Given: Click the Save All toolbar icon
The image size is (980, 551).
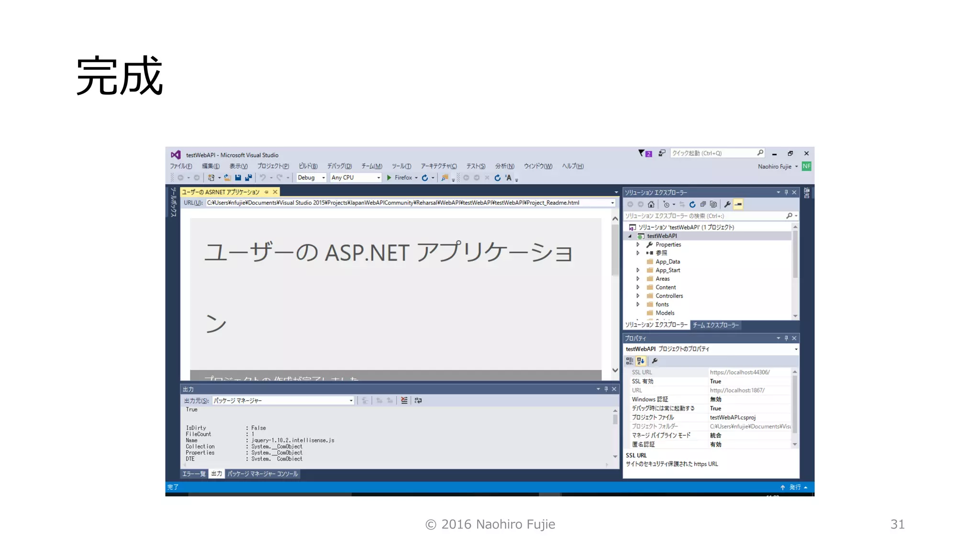Looking at the screenshot, I should click(x=248, y=177).
